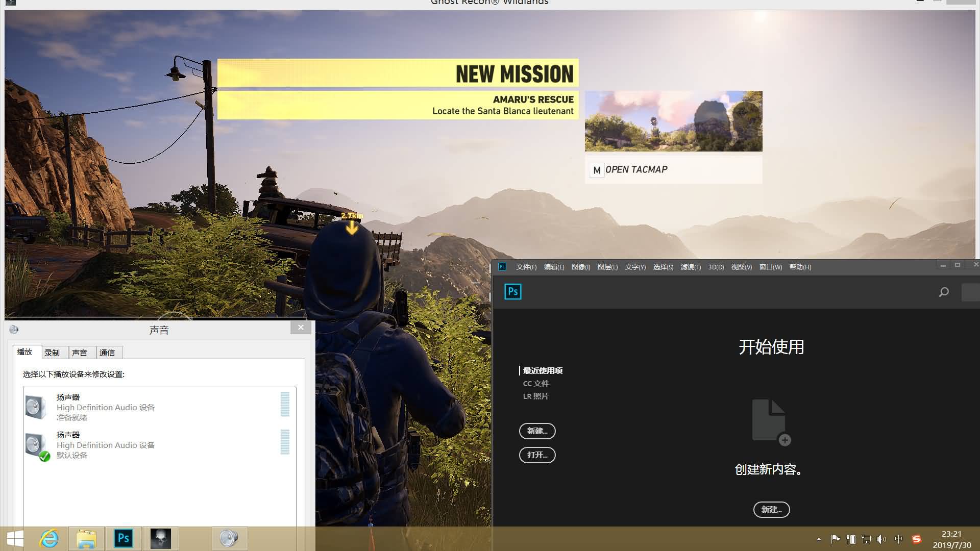Switch to Ghost Recon taskbar skull icon
980x551 pixels.
pyautogui.click(x=161, y=539)
